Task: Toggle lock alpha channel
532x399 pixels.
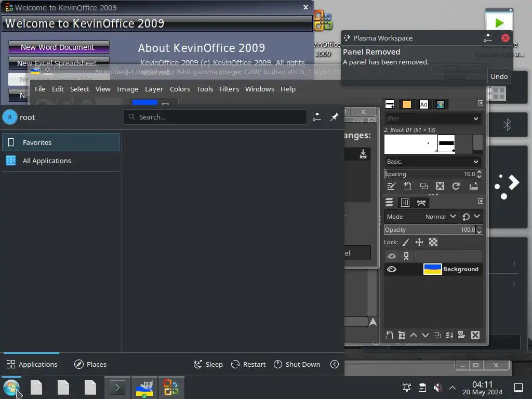Action: tap(433, 242)
